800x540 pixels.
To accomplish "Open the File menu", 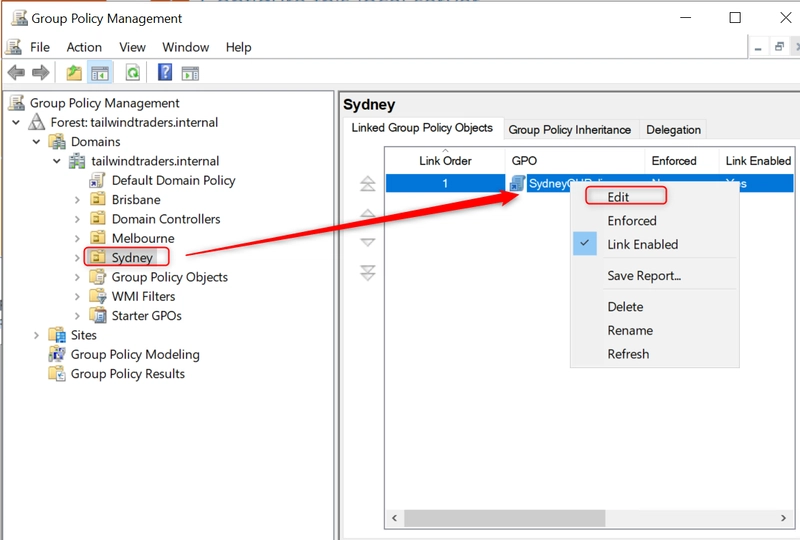I will tap(40, 47).
